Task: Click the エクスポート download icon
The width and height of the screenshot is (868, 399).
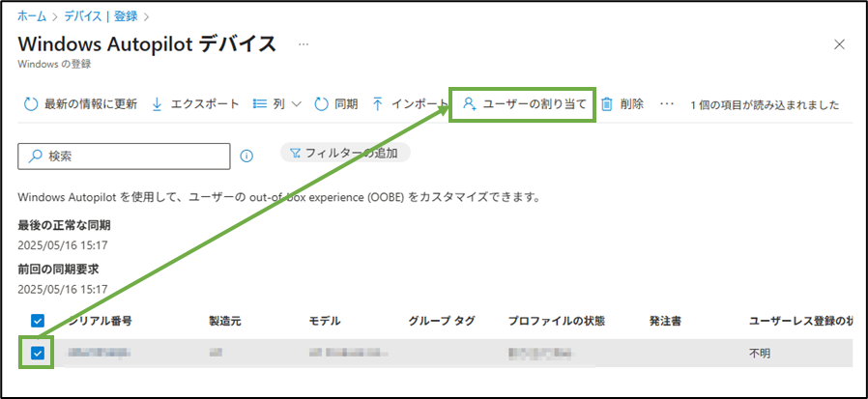Action: click(157, 104)
